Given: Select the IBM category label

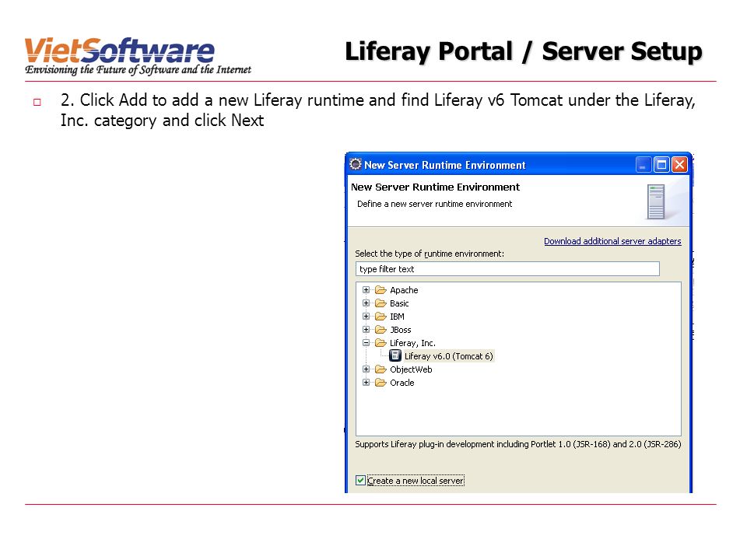Looking at the screenshot, I should click(397, 317).
